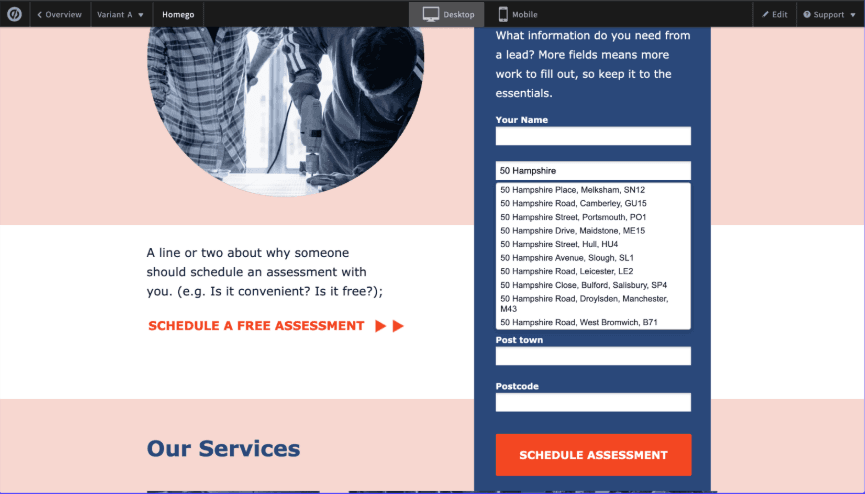Select 50 Hampshire Road, West Bromwich address
Screen dimensions: 865x494
578,323
